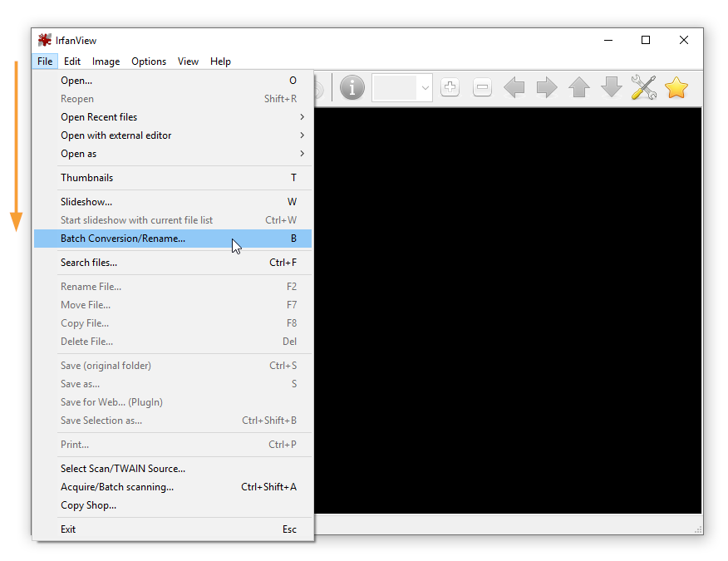Click Save for Web... (PlugIn) entry

click(173, 402)
